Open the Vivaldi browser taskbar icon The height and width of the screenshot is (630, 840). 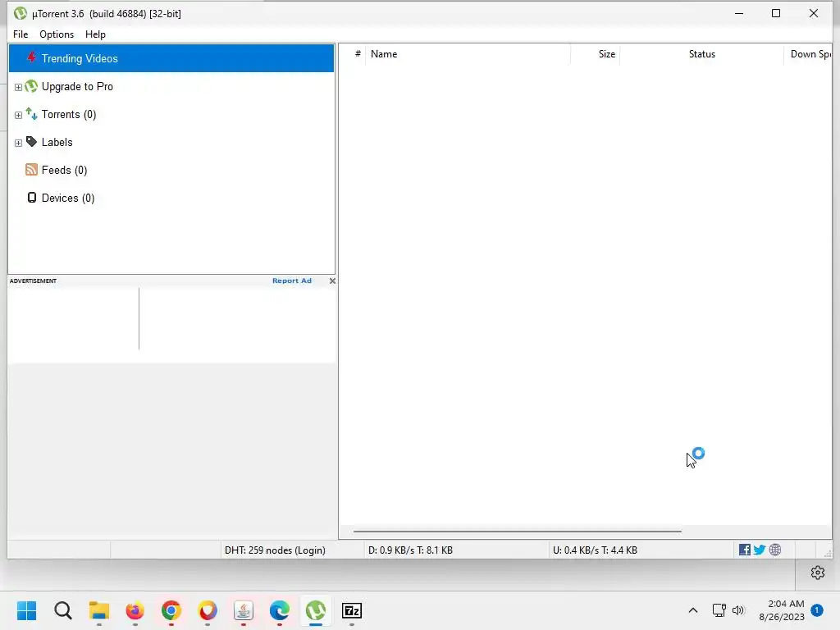pos(208,610)
